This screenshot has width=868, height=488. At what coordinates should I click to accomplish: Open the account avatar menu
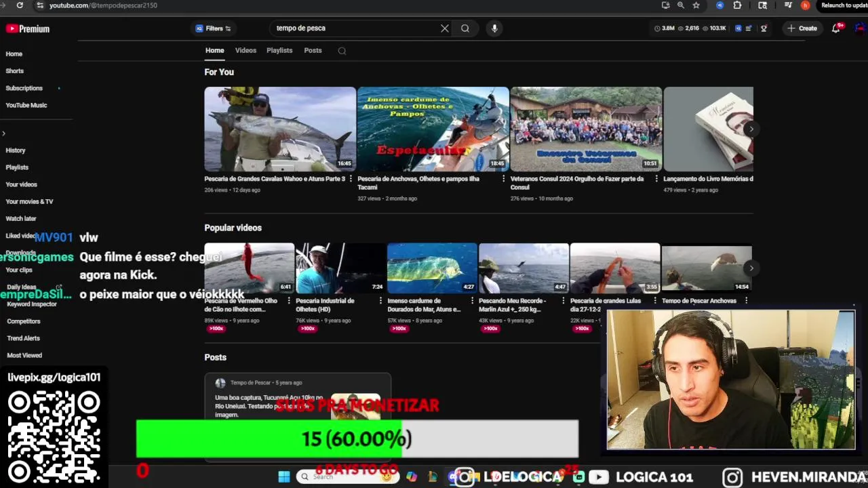[x=860, y=28]
